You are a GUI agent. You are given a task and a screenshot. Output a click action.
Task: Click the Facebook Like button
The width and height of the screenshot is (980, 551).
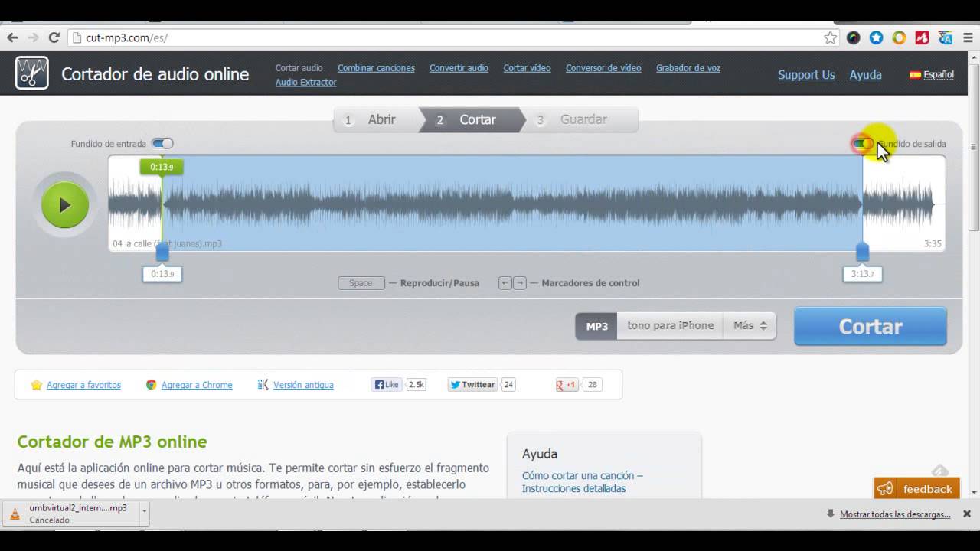[387, 385]
